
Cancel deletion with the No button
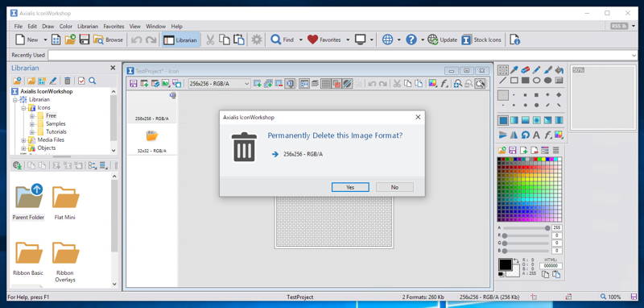[394, 187]
